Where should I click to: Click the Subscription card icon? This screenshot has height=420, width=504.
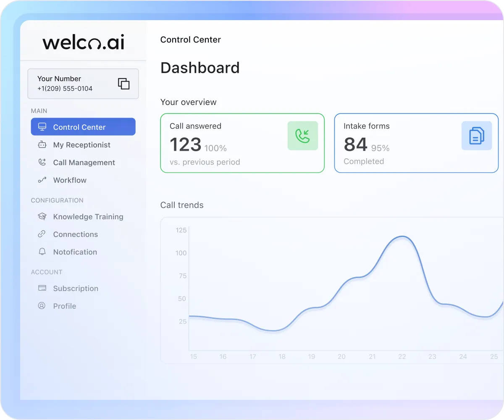click(42, 288)
